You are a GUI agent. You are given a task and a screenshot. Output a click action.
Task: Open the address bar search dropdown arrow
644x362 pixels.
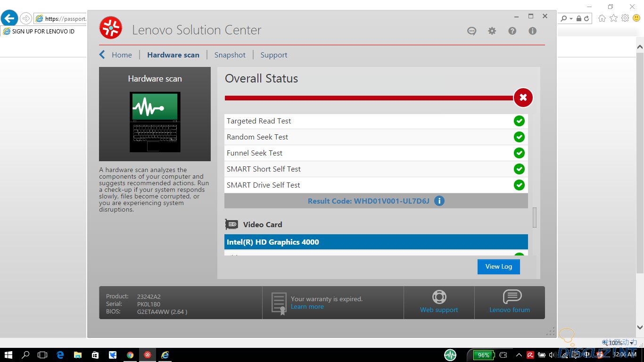[x=571, y=19]
